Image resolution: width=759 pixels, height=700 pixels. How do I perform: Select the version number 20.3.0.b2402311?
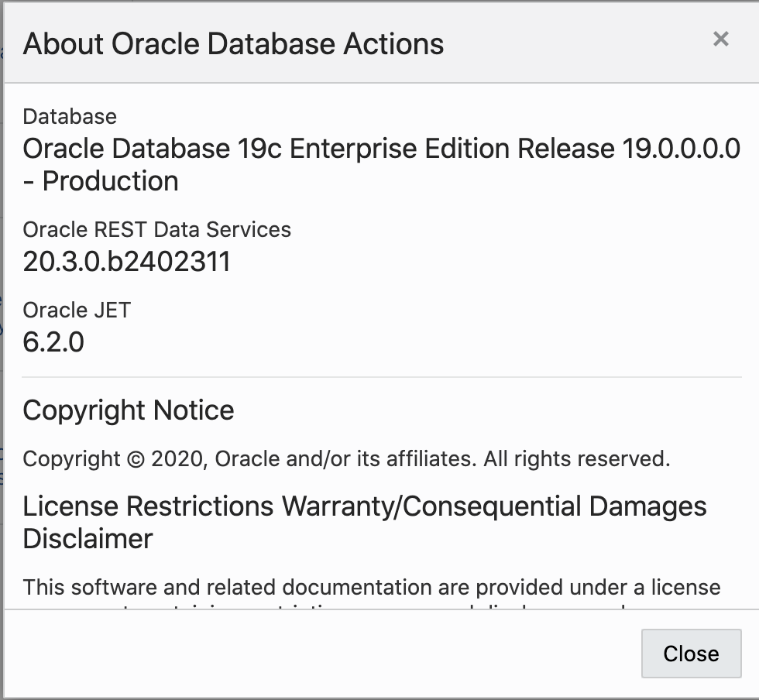(126, 262)
